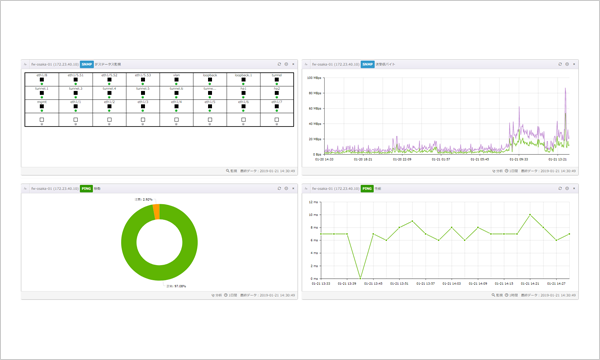
Task: Refresh the PING line chart panel
Action: click(560, 188)
